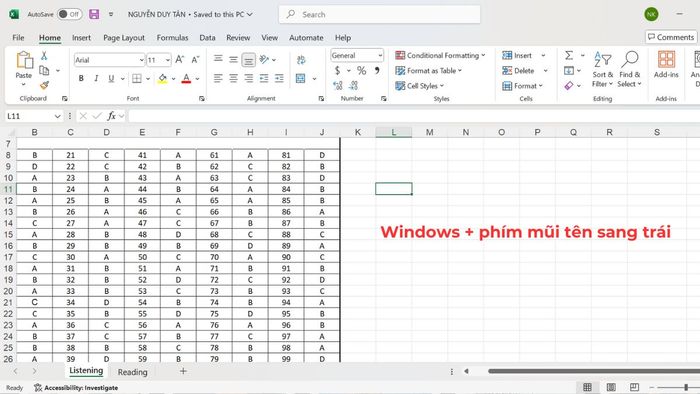Viewport: 700px width, 394px height.
Task: Toggle Bold formatting
Action: coord(81,79)
